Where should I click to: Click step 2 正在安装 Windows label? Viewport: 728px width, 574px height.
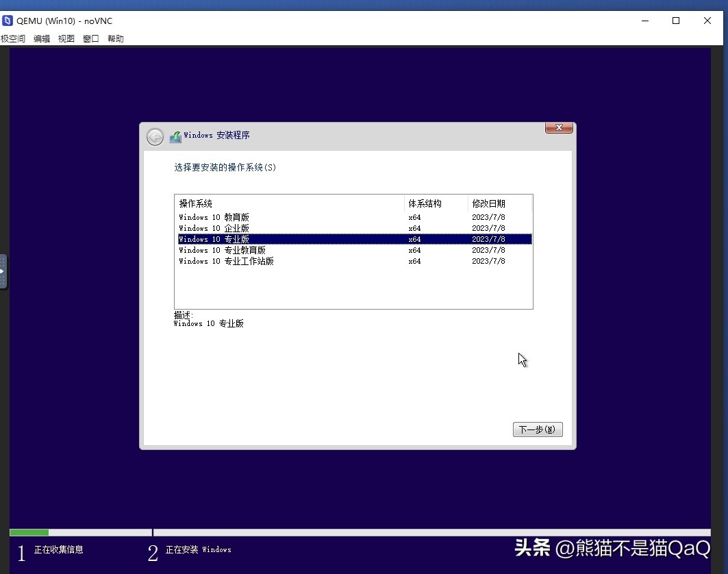pos(198,549)
